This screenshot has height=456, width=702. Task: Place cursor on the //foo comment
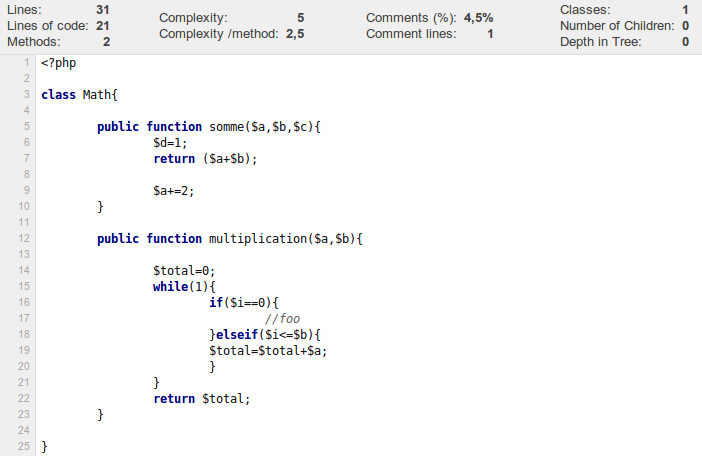(x=282, y=319)
